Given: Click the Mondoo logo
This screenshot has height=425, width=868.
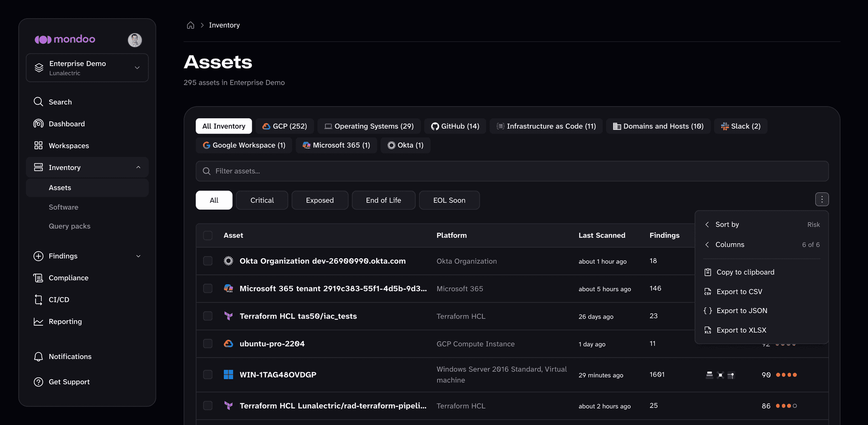Looking at the screenshot, I should coord(65,39).
